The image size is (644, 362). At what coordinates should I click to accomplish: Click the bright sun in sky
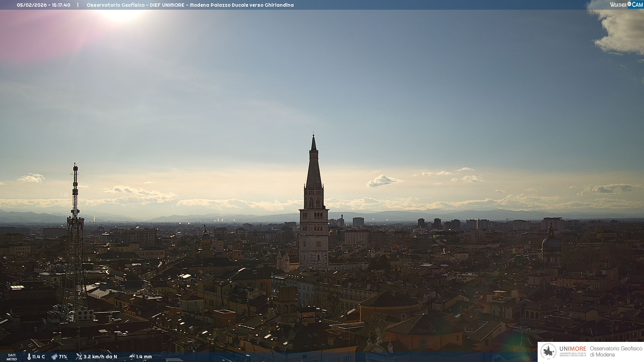[120, 14]
